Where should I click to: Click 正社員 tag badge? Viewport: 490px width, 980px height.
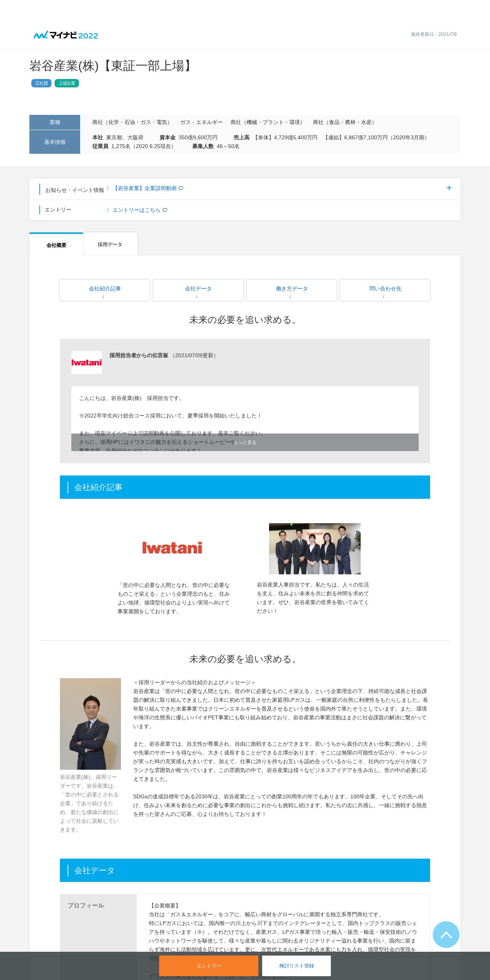41,83
